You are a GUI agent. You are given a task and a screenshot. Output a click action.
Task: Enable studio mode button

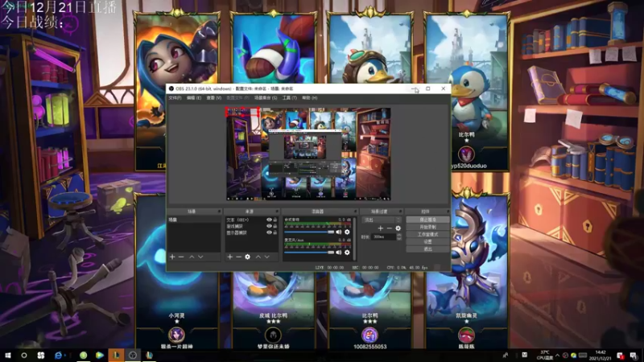click(x=427, y=234)
